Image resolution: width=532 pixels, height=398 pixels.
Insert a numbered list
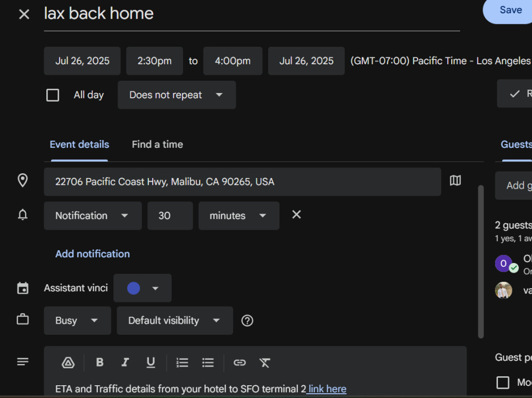182,363
